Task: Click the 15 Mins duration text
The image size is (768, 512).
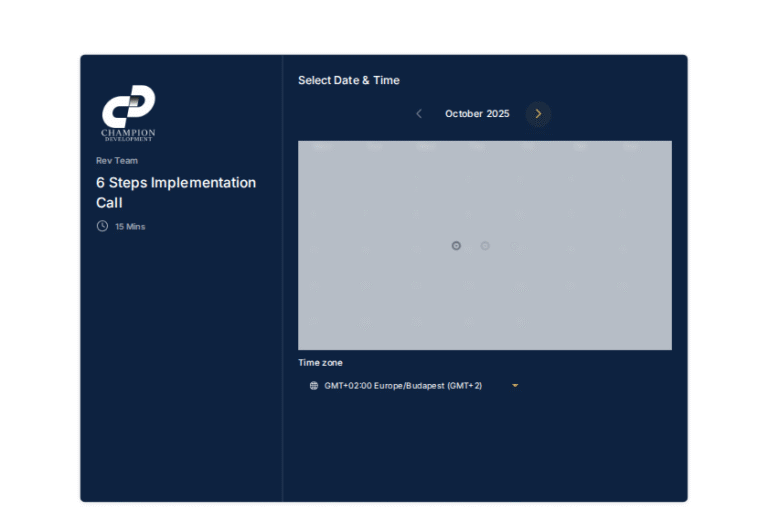Action: 130,227
